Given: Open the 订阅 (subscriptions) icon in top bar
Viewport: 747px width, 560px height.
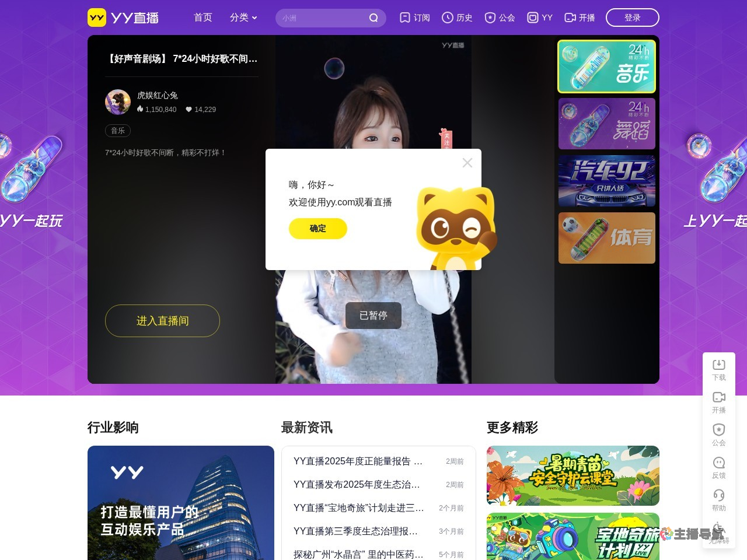Looking at the screenshot, I should [x=405, y=17].
